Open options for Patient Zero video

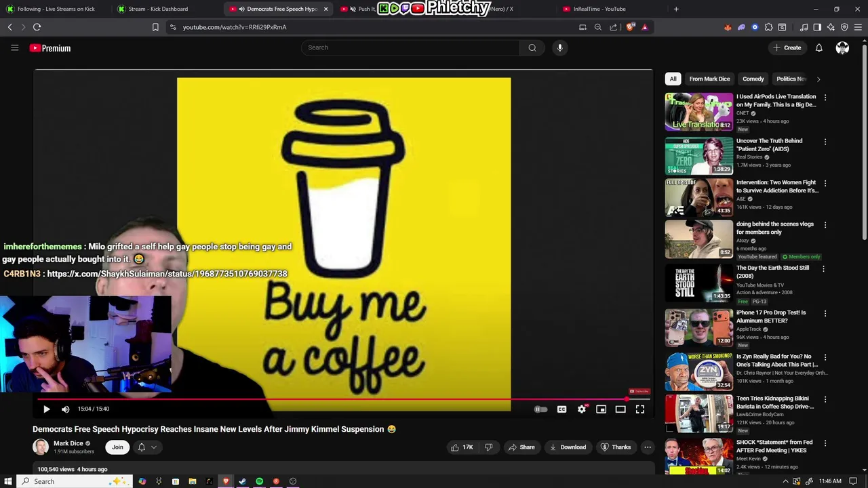pyautogui.click(x=825, y=142)
